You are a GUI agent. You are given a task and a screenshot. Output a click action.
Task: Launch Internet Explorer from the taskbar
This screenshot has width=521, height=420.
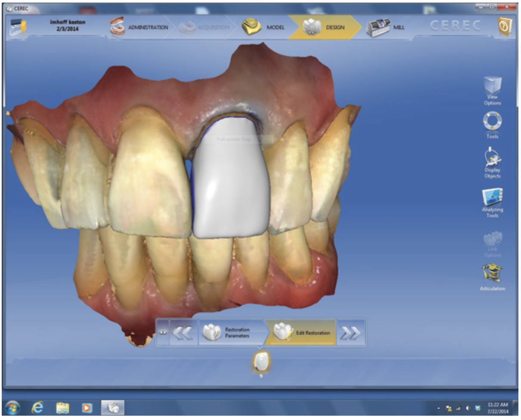tap(38, 407)
